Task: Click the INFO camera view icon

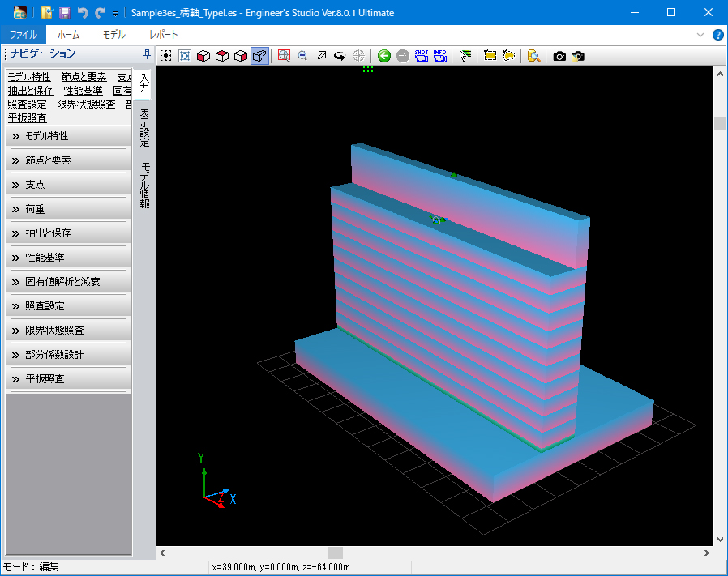Action: click(x=439, y=56)
